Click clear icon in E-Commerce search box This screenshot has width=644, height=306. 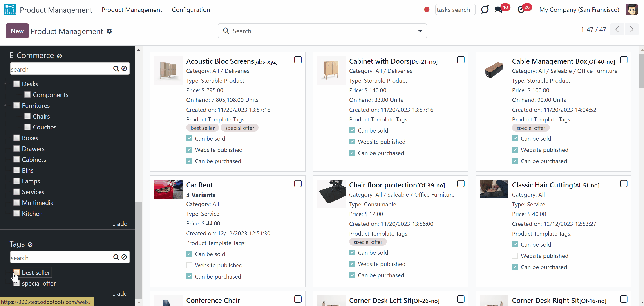(x=124, y=69)
